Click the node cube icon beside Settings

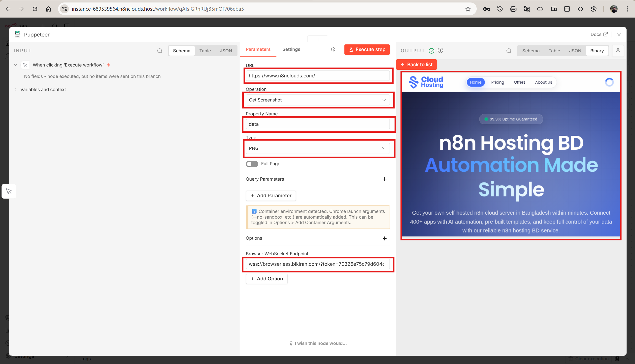(x=333, y=49)
